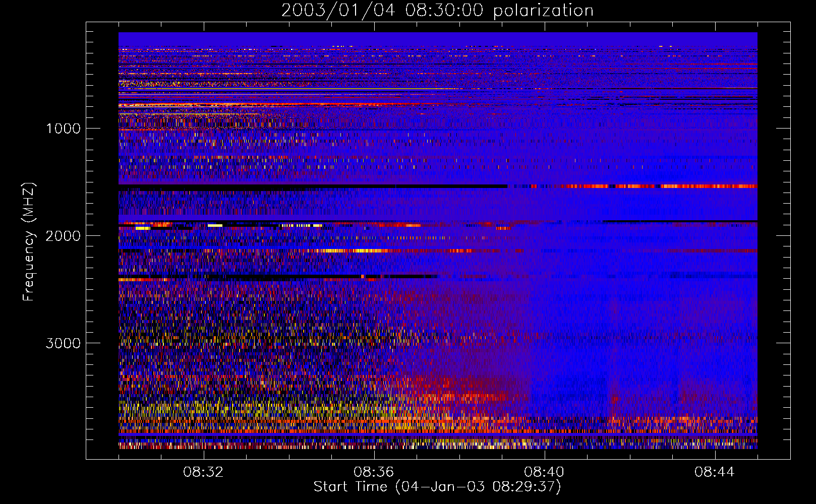Click the '2000' frequency tick label

point(63,236)
